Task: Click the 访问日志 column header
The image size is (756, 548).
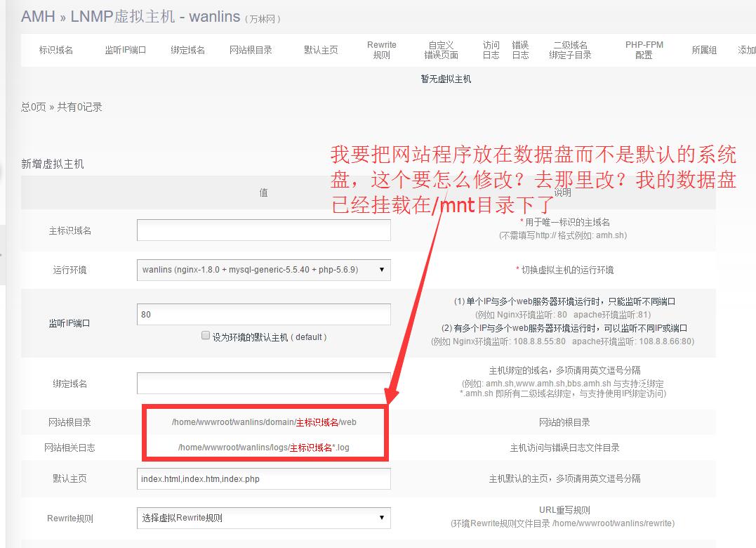Action: (x=491, y=50)
